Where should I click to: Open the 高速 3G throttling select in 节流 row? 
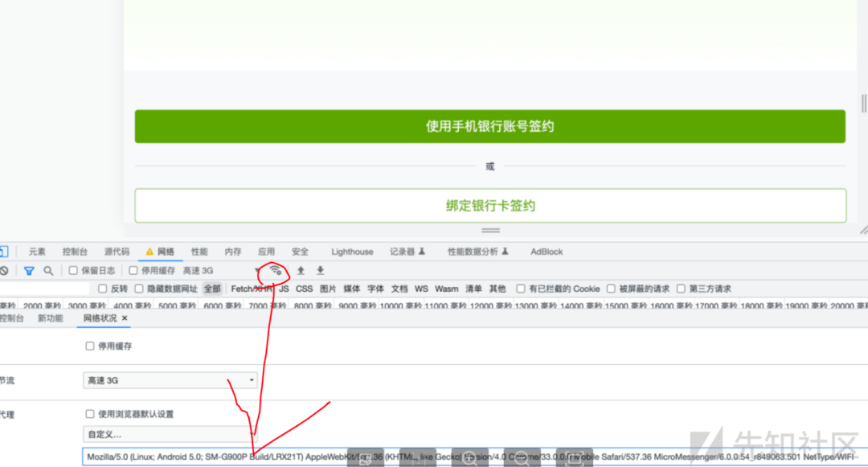(x=170, y=381)
